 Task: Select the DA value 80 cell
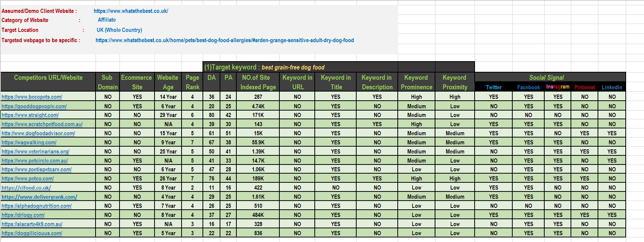click(212, 115)
